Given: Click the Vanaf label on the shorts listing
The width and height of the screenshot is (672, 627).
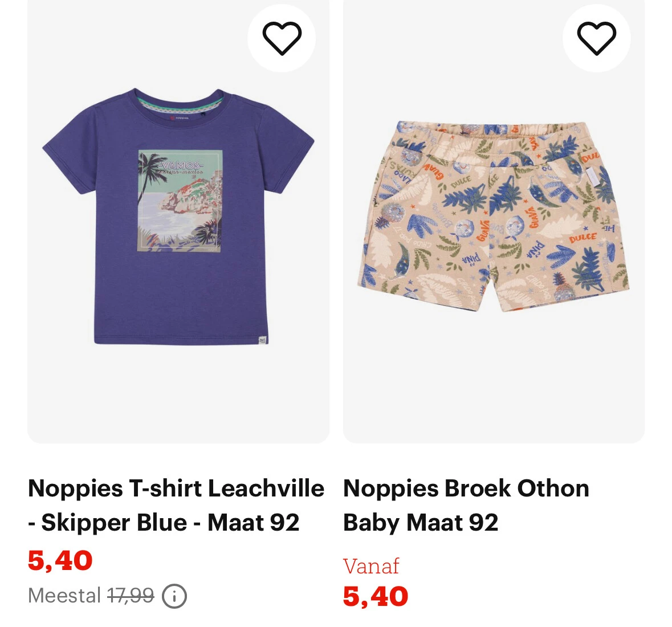Looking at the screenshot, I should pos(371,567).
